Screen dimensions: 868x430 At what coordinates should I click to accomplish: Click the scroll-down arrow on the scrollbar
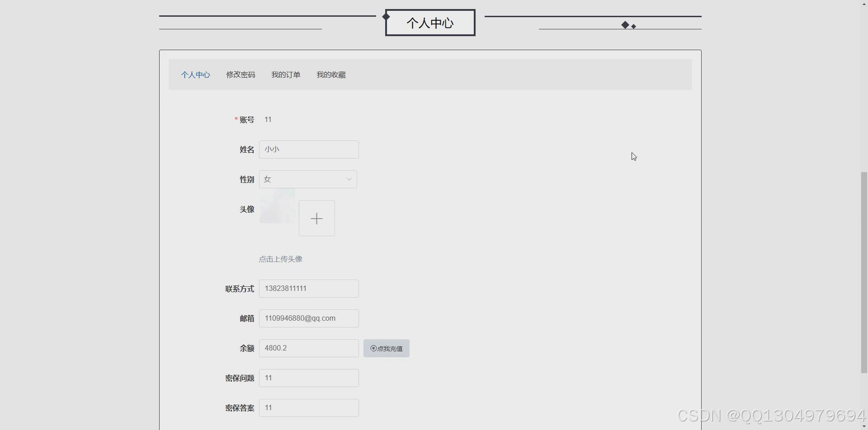(x=863, y=426)
